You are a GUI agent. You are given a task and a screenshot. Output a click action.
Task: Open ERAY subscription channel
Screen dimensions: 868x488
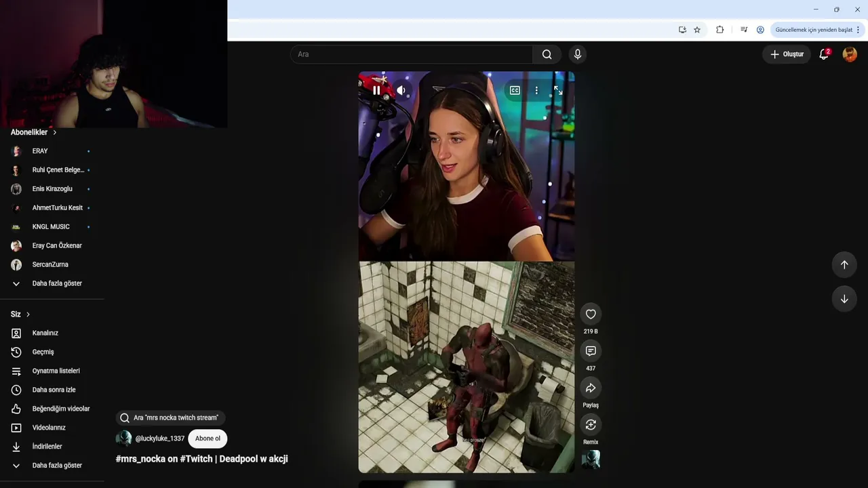pyautogui.click(x=52, y=151)
